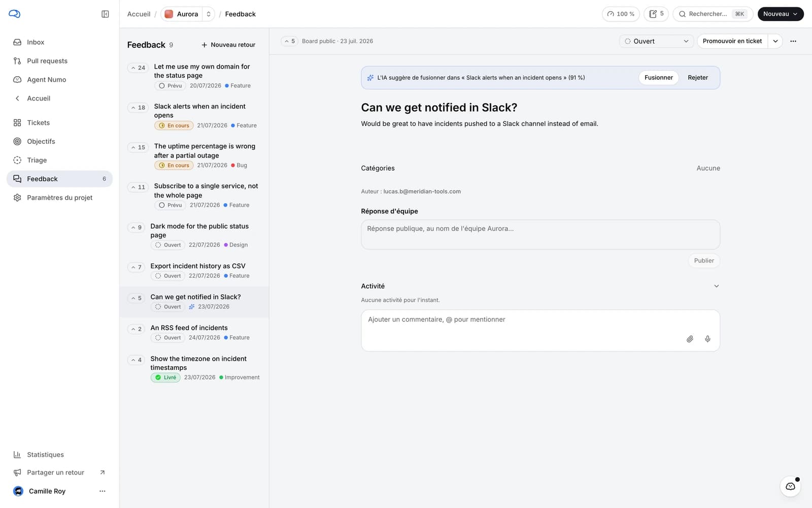Viewport: 812px width, 508px height.
Task: Click the AI suggestion sparkle icon in banner
Action: (x=370, y=78)
